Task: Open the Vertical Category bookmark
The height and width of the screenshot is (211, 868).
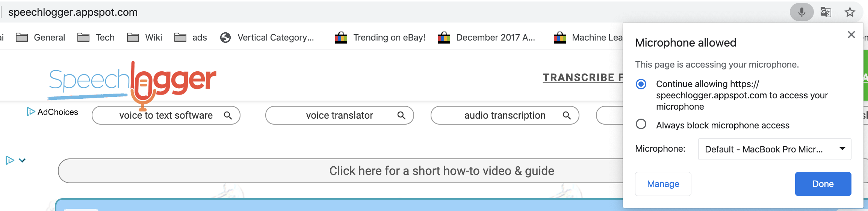Action: 267,38
